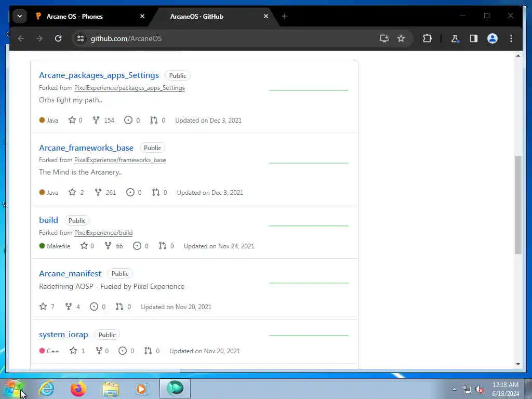Viewport: 532px width, 399px height.
Task: Click stars icon for build repo
Action: (x=84, y=246)
